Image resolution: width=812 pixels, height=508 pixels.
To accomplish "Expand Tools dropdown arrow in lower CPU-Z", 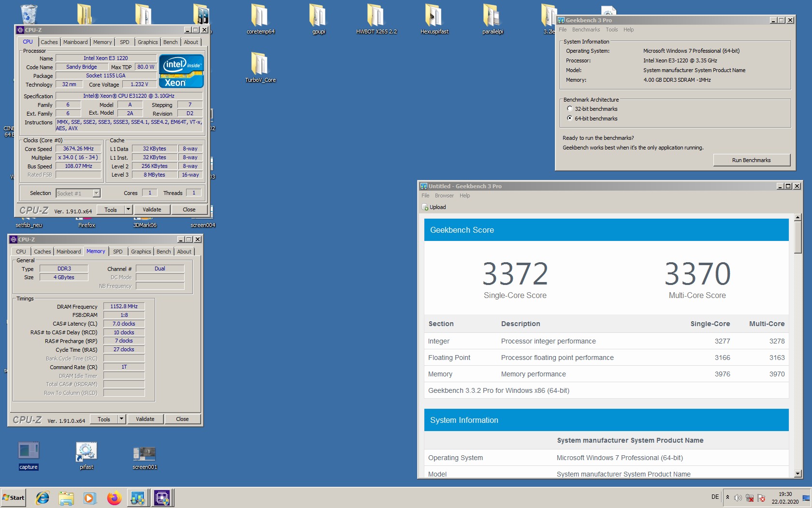I will tap(121, 419).
